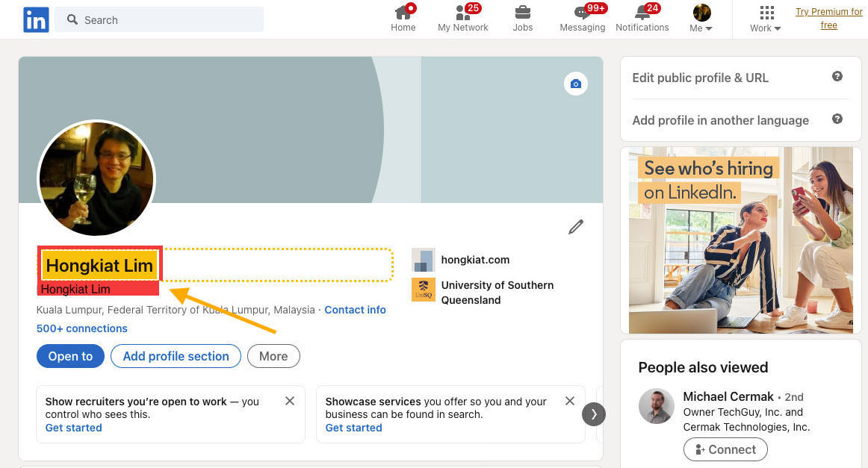Viewport: 868px width, 468px height.
Task: Click help icon beside Add profile language
Action: [837, 119]
